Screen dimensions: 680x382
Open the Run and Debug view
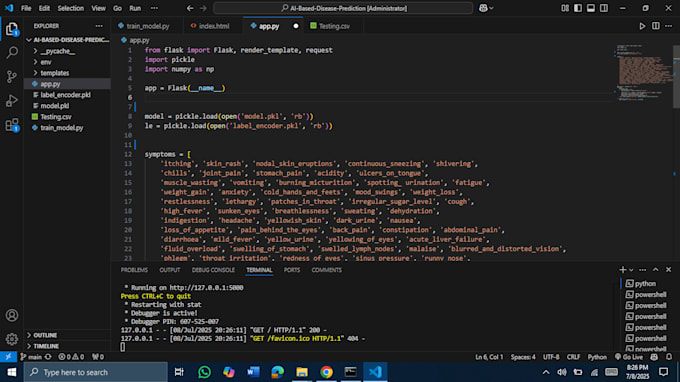point(12,101)
